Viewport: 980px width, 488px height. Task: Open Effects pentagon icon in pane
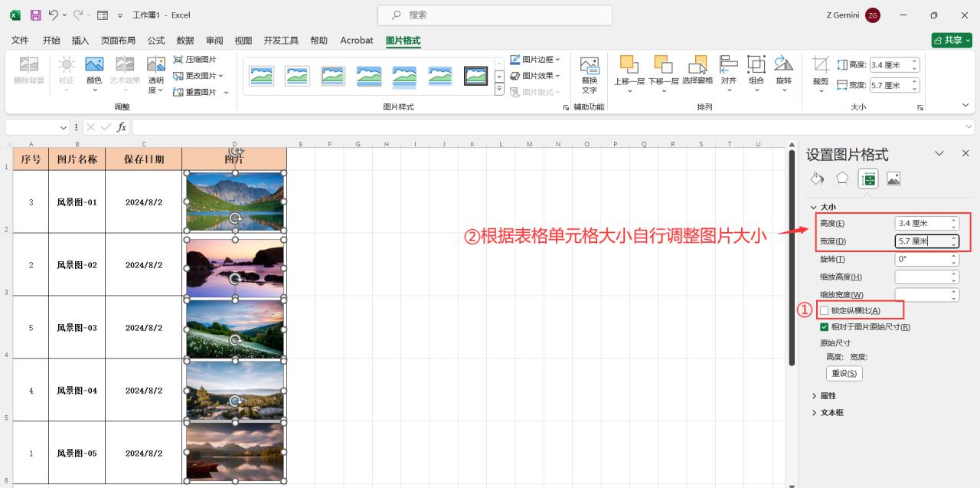(842, 178)
